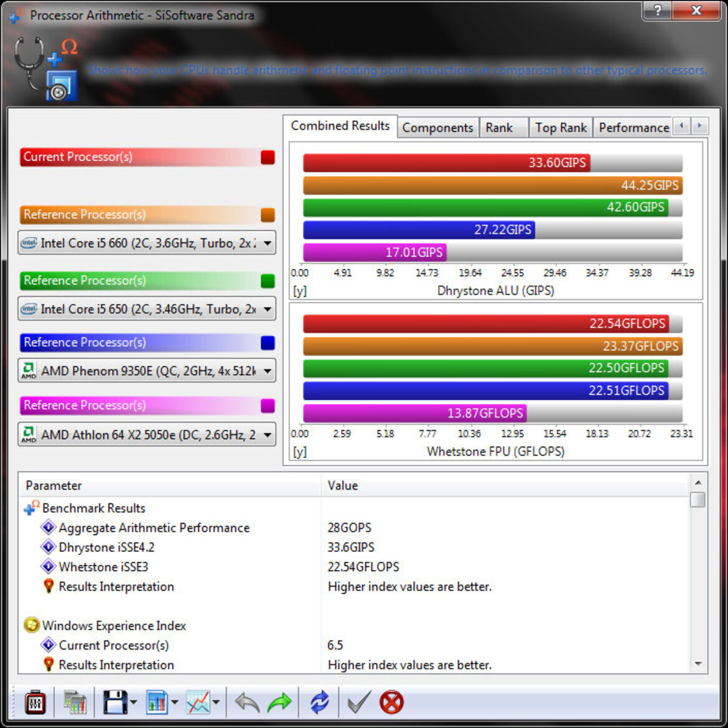Open the line graph icon dropdown arrow

(216, 702)
